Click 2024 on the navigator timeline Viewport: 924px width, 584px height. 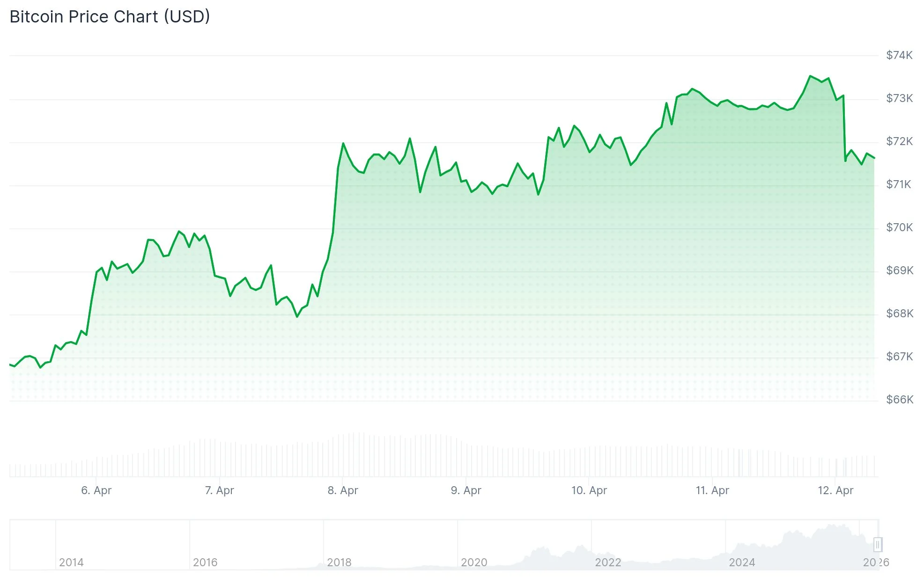click(x=742, y=562)
